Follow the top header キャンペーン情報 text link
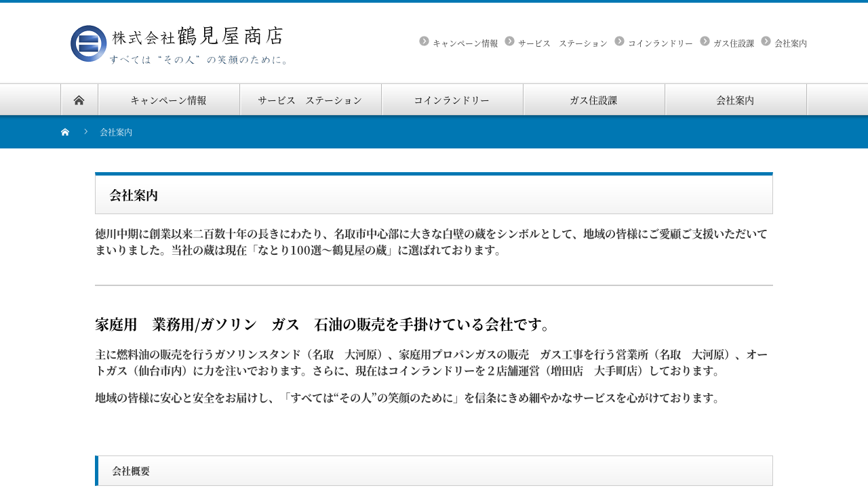Image resolution: width=868 pixels, height=488 pixels. (x=465, y=43)
